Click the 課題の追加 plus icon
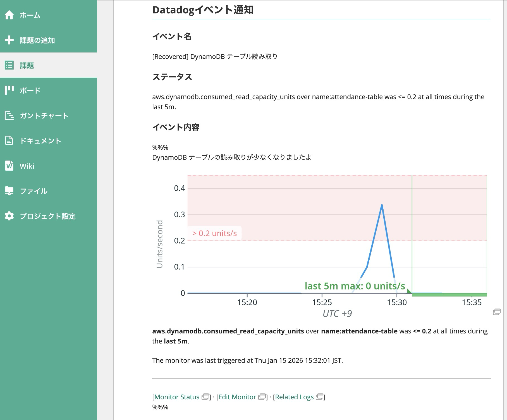 click(9, 40)
